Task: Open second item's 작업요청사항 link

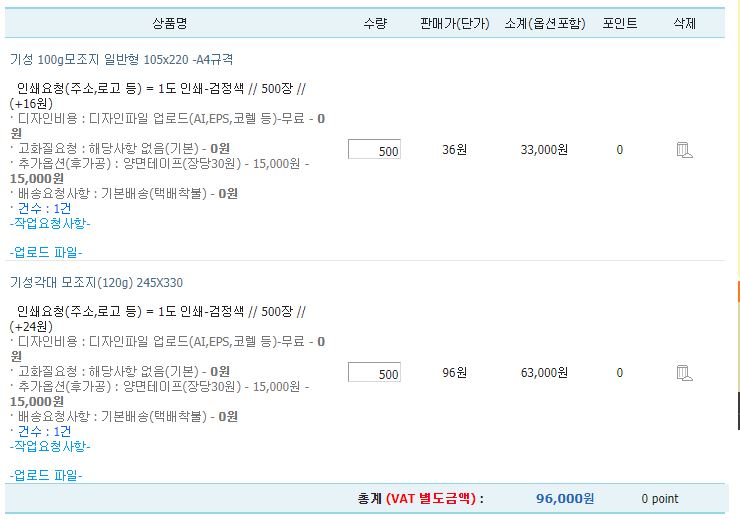Action: tap(50, 446)
